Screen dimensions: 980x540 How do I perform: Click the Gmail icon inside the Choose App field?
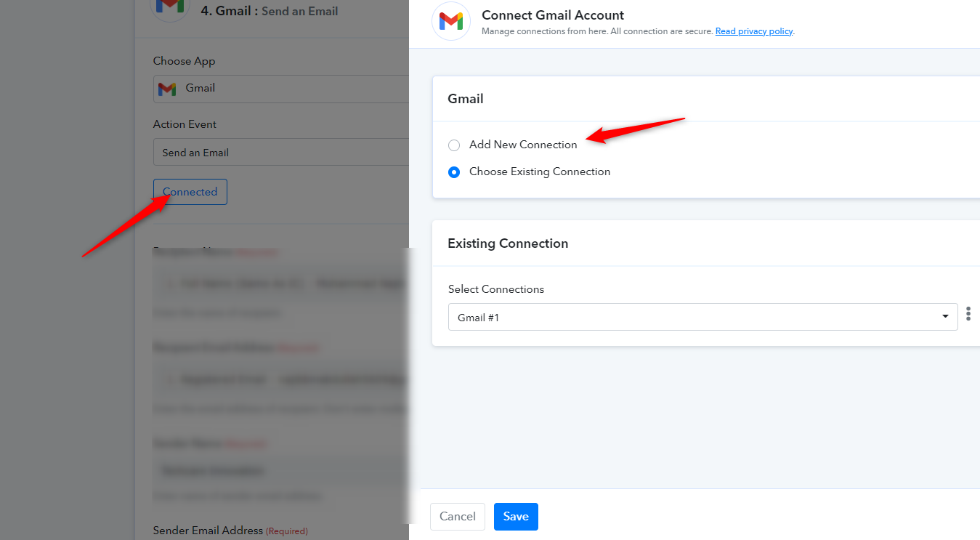(167, 89)
